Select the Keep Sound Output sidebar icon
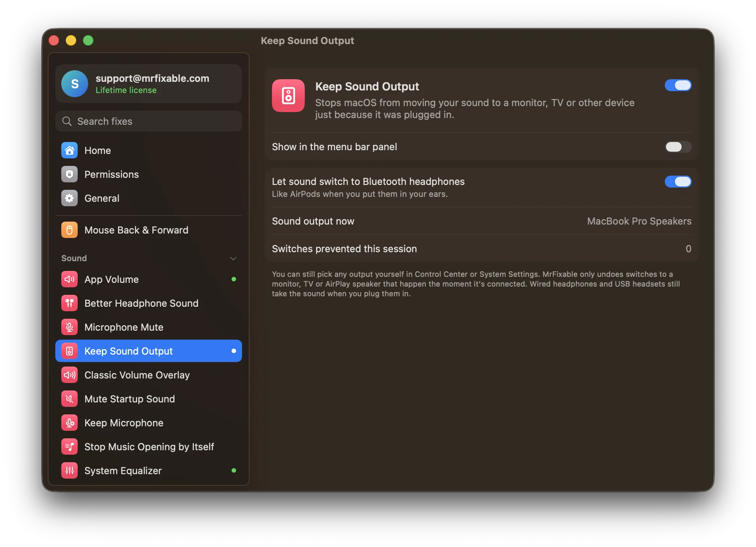 pos(69,351)
